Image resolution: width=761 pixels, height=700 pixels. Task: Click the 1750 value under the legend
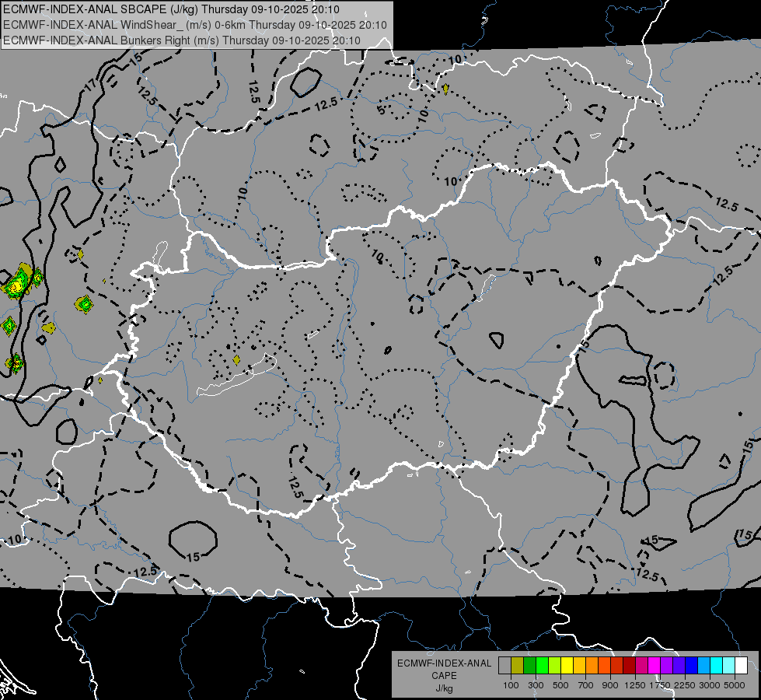[x=660, y=685]
